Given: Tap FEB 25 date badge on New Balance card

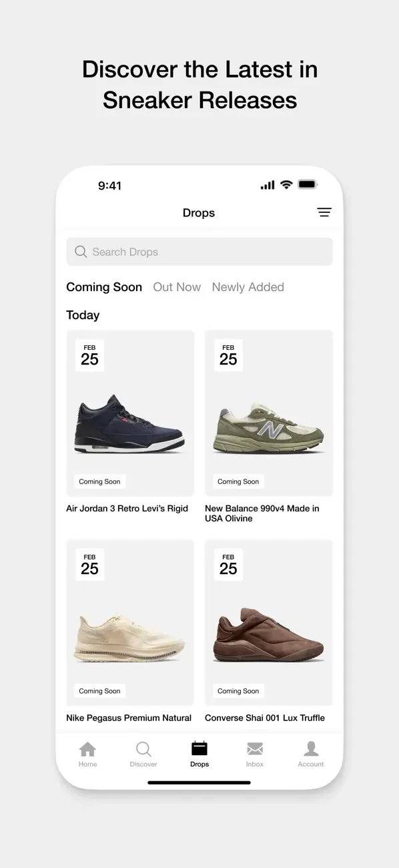Looking at the screenshot, I should 228,355.
